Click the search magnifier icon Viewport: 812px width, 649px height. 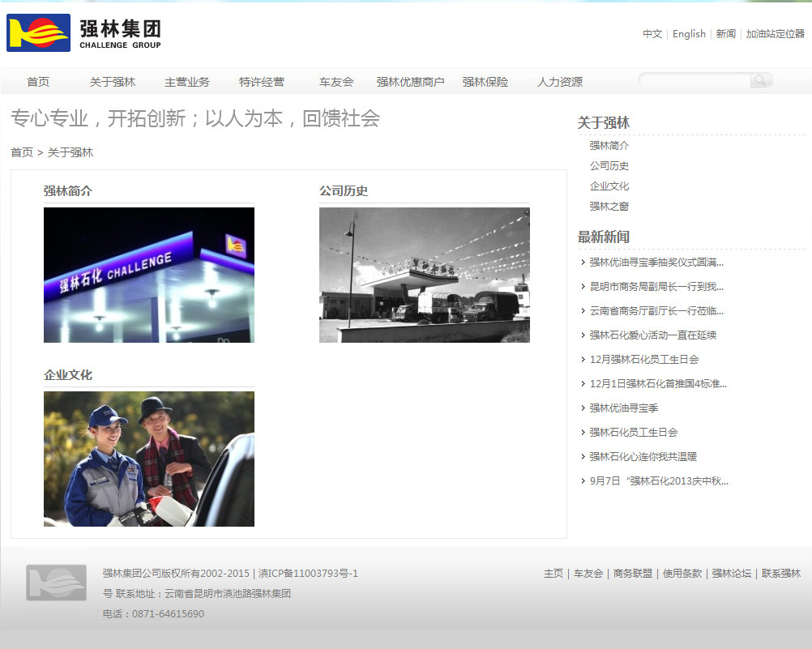pos(760,80)
